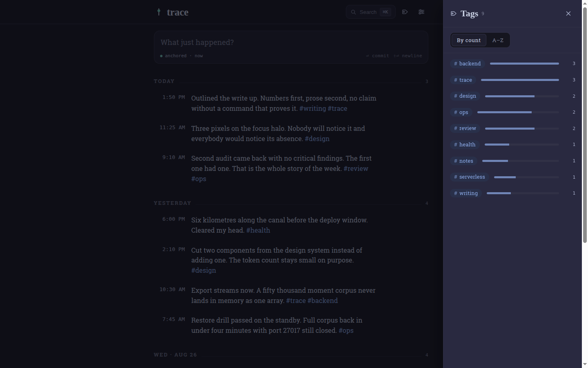
Task: Click the WED · AUG 26 heading
Action: tap(176, 355)
